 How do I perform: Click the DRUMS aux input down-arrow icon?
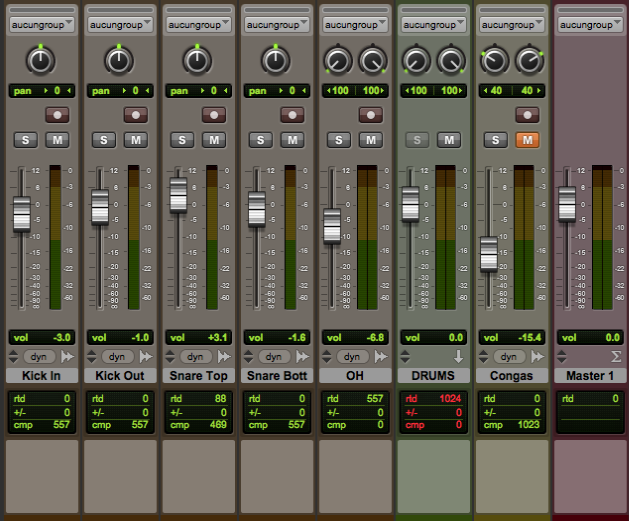458,356
